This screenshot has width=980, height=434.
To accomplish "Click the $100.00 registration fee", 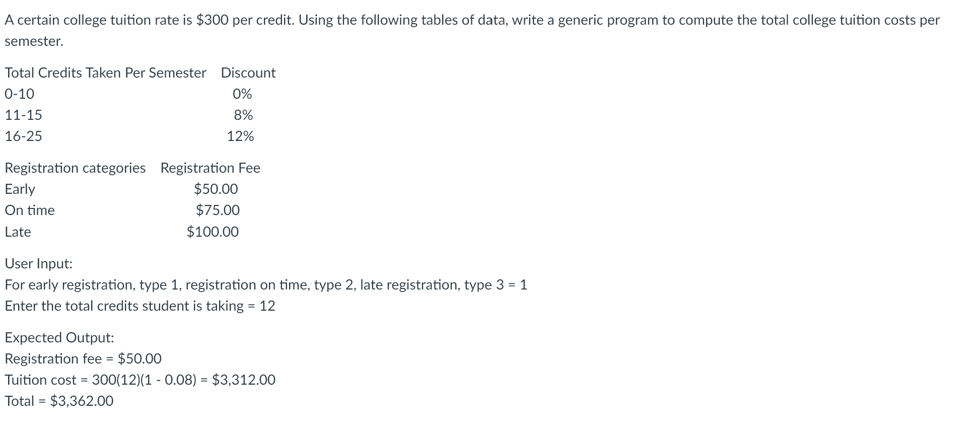I will 213,232.
